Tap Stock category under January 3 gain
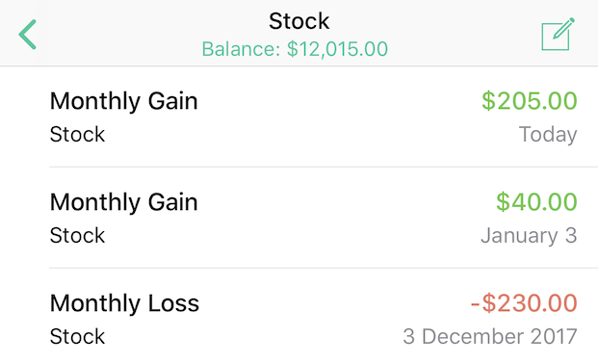The width and height of the screenshot is (598, 364). click(77, 235)
